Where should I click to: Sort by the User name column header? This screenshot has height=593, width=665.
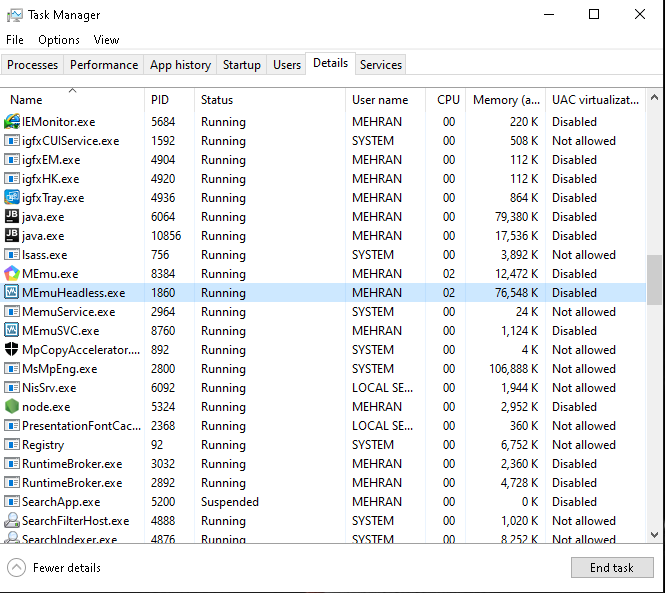pyautogui.click(x=386, y=100)
